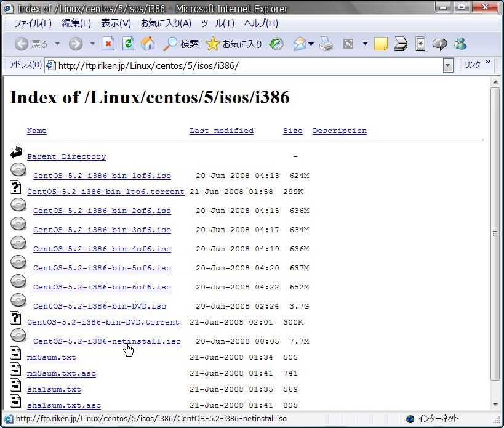The height and width of the screenshot is (428, 504).
Task: Click the discussion speech bubble icon
Action: coord(440,44)
